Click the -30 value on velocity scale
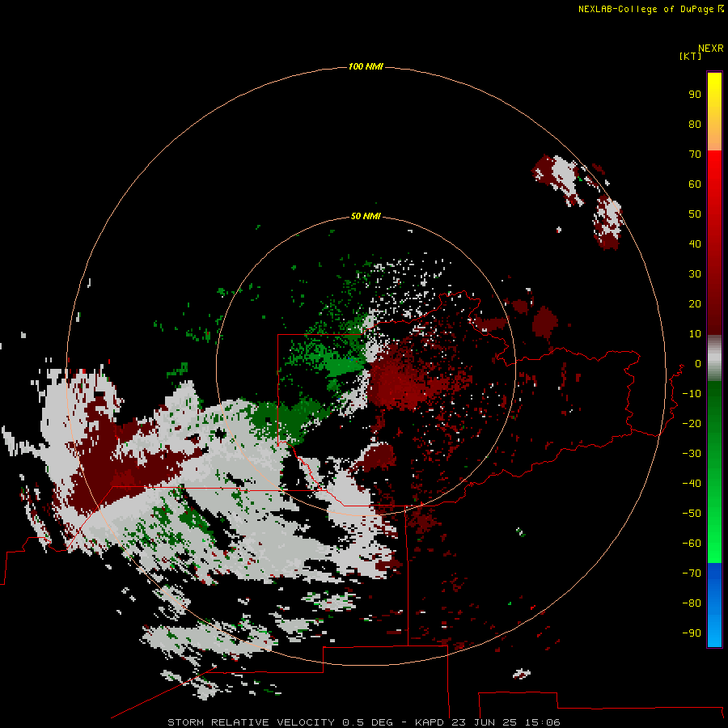This screenshot has height=728, width=728. pos(692,454)
